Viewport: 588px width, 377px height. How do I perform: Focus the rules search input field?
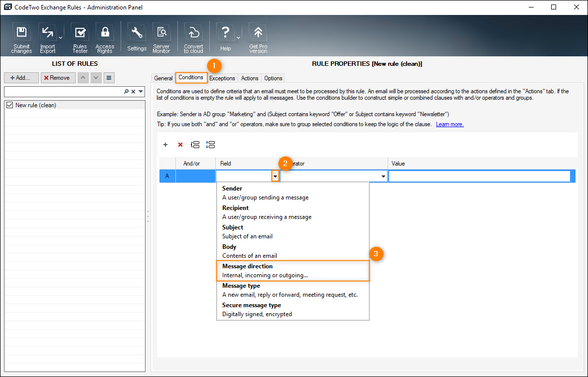point(64,92)
